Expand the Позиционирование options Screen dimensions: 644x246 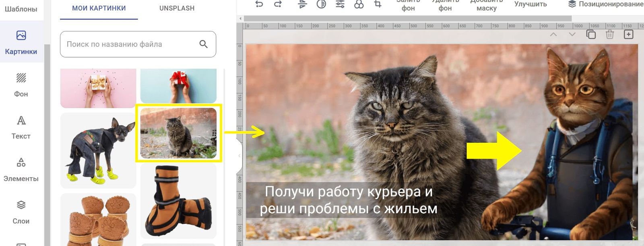click(x=606, y=4)
